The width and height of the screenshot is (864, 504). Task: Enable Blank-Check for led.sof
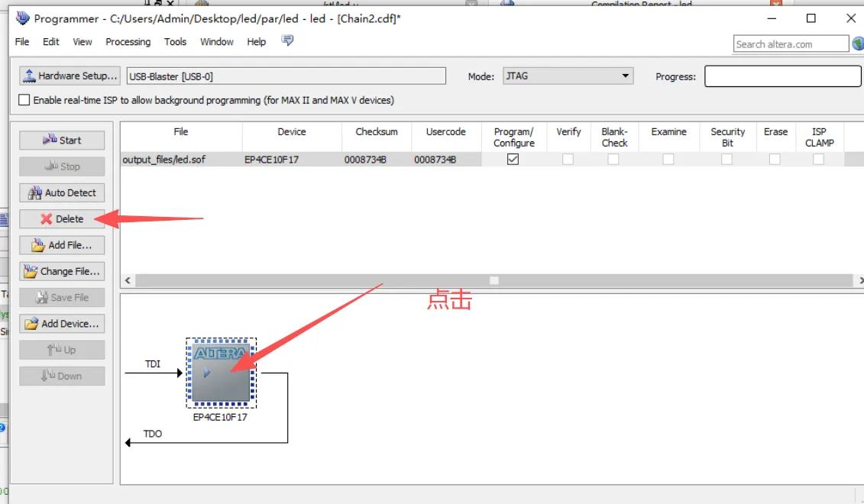[x=613, y=159]
